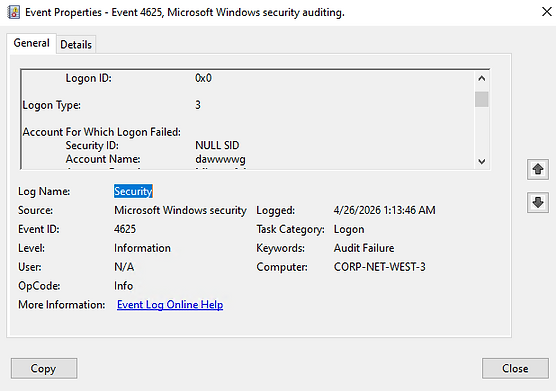Click the Event ID value 4625
This screenshot has width=556, height=391.
125,229
